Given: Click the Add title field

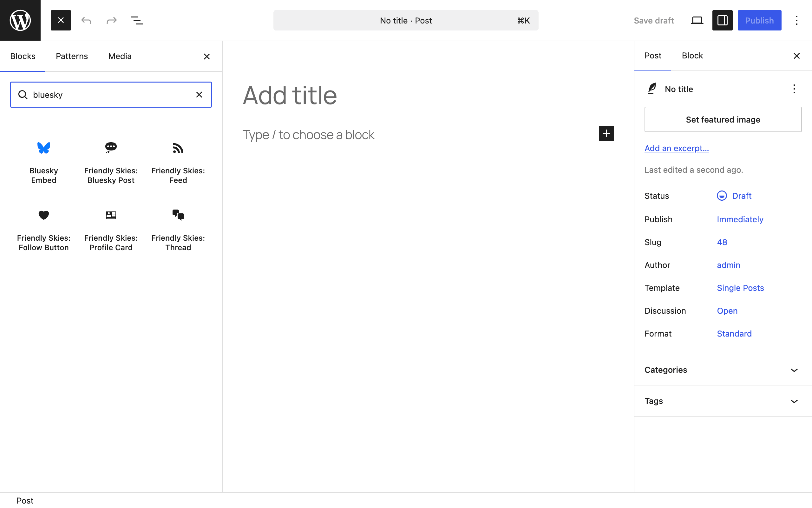Looking at the screenshot, I should (428, 95).
